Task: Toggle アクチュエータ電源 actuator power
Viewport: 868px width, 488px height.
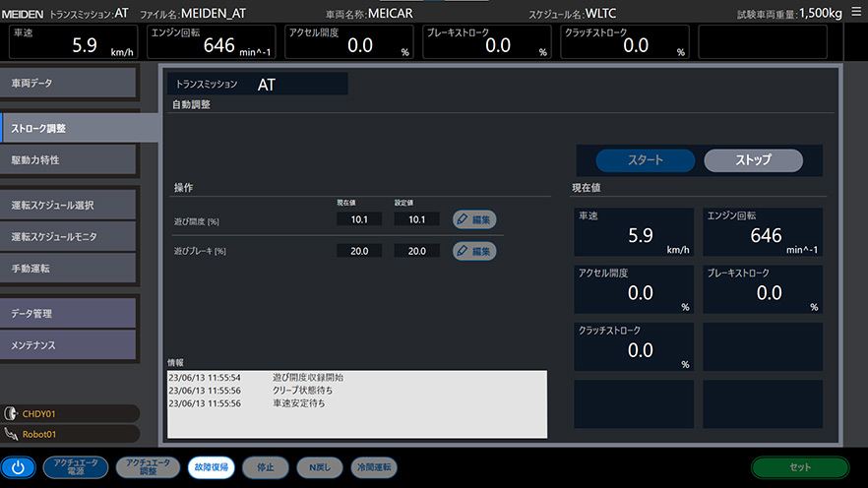Action: 75,467
